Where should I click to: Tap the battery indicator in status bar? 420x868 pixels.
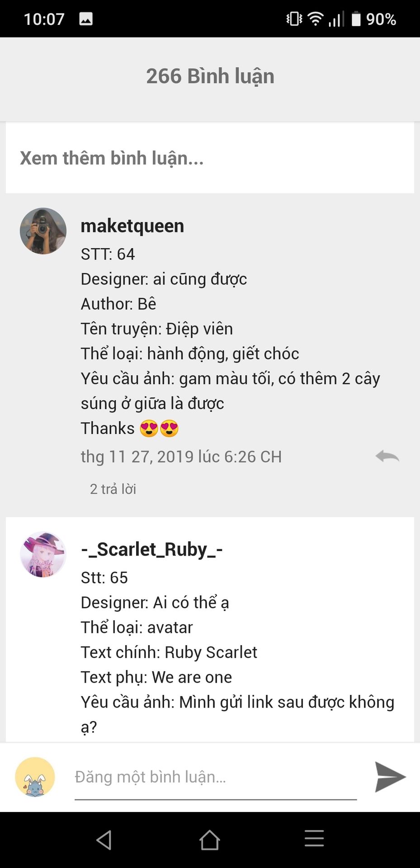tap(356, 19)
